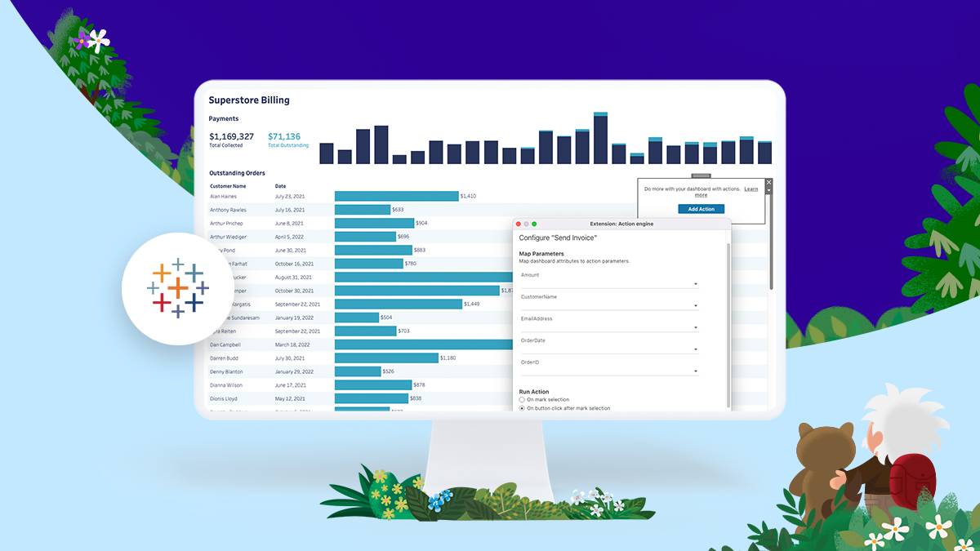Click the Total Outstanding value $71,136
This screenshot has width=980, height=551.
286,136
